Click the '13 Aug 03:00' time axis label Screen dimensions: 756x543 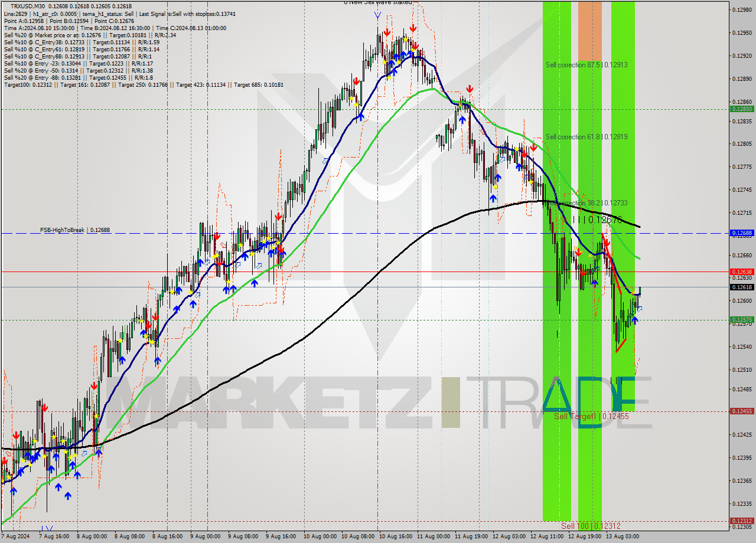pyautogui.click(x=622, y=537)
